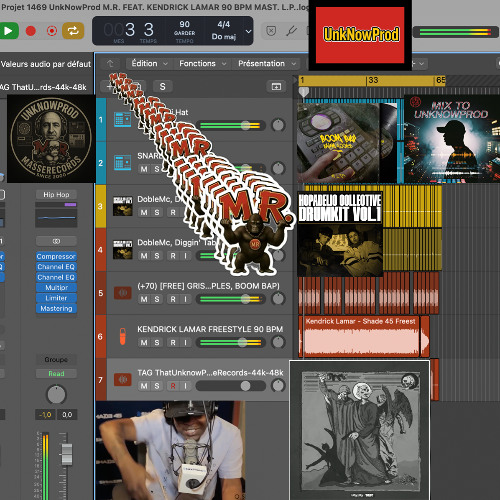Click the Hi Hat track volume slider
Viewport: 500px width, 500px height.
[231, 125]
